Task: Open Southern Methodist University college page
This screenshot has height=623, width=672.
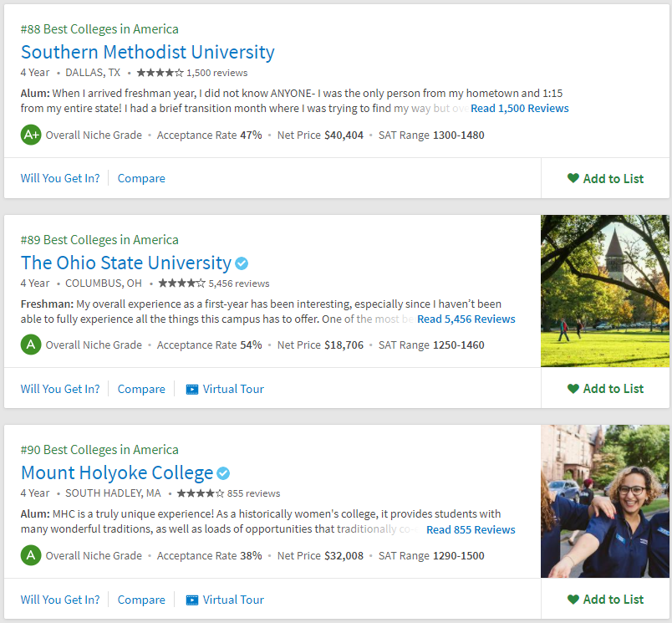Action: click(147, 53)
